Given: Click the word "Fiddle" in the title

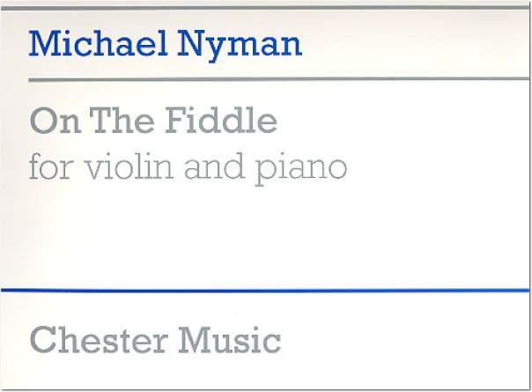Looking at the screenshot, I should [x=221, y=121].
